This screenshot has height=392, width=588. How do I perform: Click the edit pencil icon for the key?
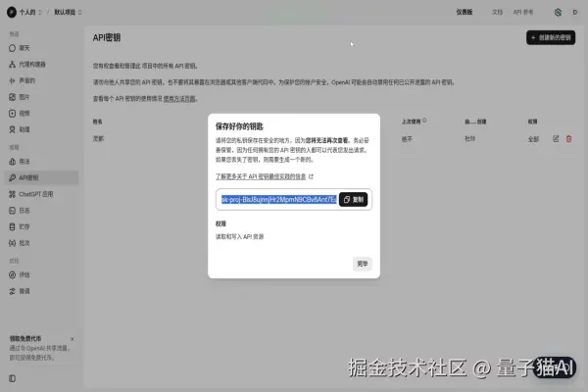coord(556,139)
